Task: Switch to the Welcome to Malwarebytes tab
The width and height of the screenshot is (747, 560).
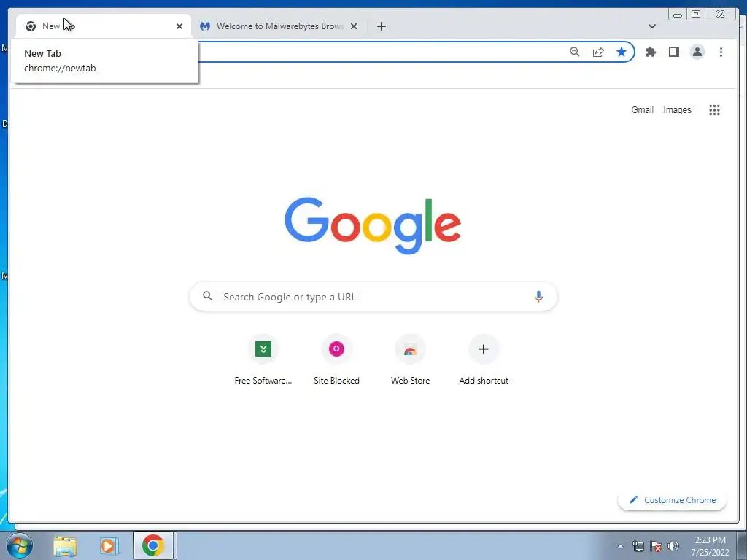Action: point(279,26)
